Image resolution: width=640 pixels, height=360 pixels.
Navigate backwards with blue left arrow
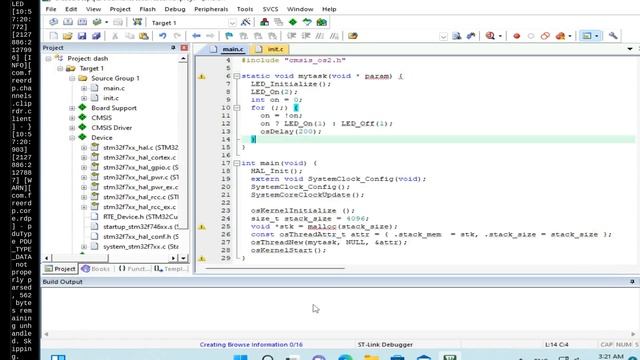tap(196, 36)
